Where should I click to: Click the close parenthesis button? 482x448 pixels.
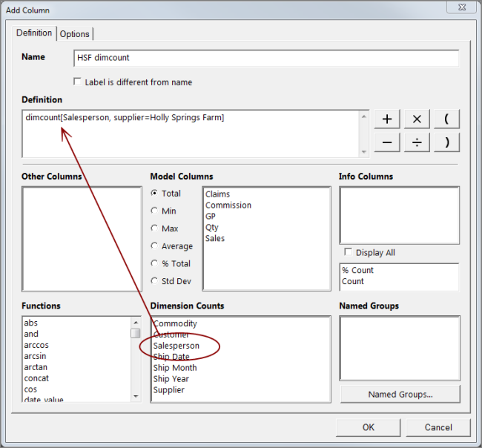pyautogui.click(x=446, y=142)
